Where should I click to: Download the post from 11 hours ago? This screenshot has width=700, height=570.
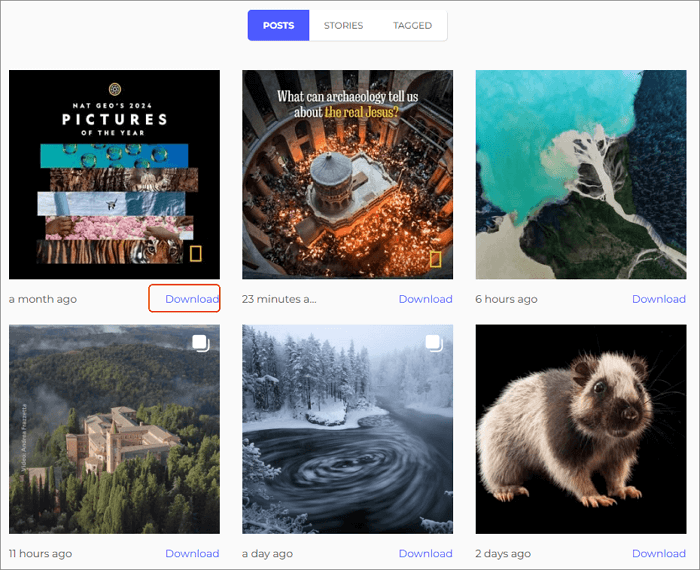(192, 553)
